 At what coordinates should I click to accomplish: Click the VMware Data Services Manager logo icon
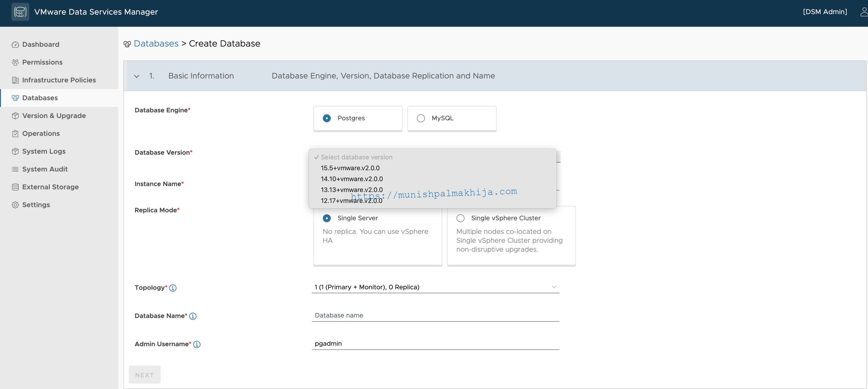click(x=20, y=12)
